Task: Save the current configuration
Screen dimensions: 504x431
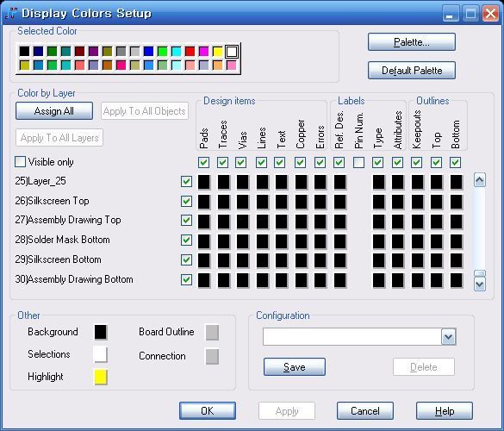Action: (295, 367)
